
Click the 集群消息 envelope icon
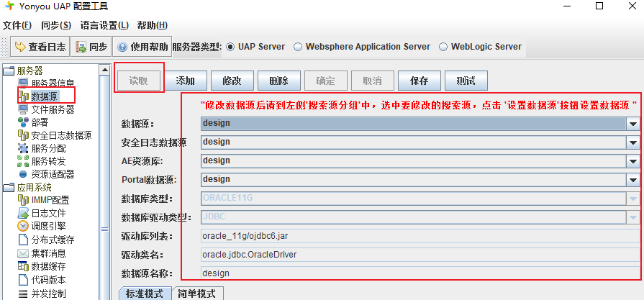coord(23,253)
